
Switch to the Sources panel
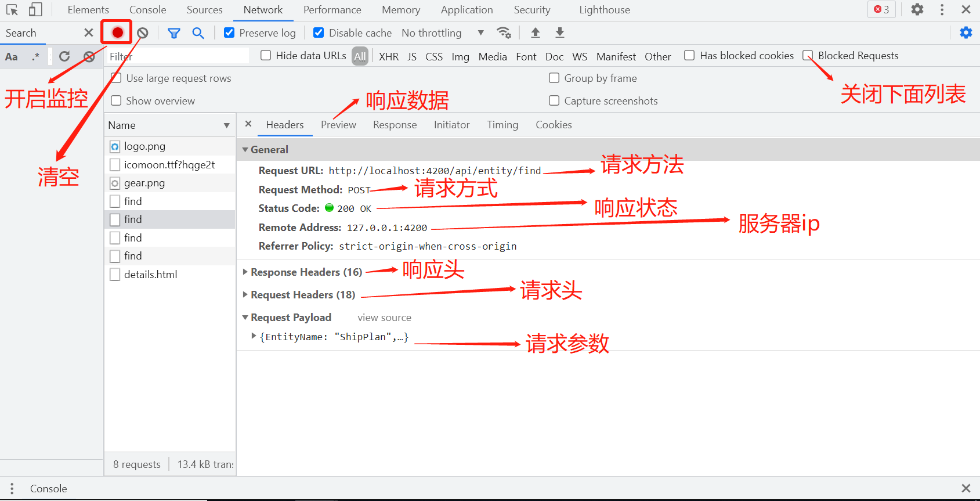pyautogui.click(x=205, y=10)
